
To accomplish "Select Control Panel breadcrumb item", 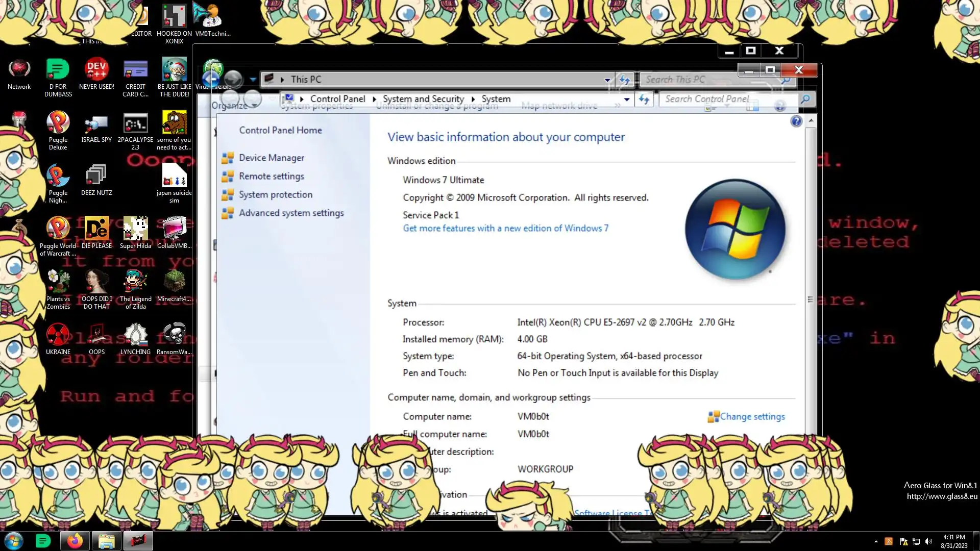I will (337, 99).
